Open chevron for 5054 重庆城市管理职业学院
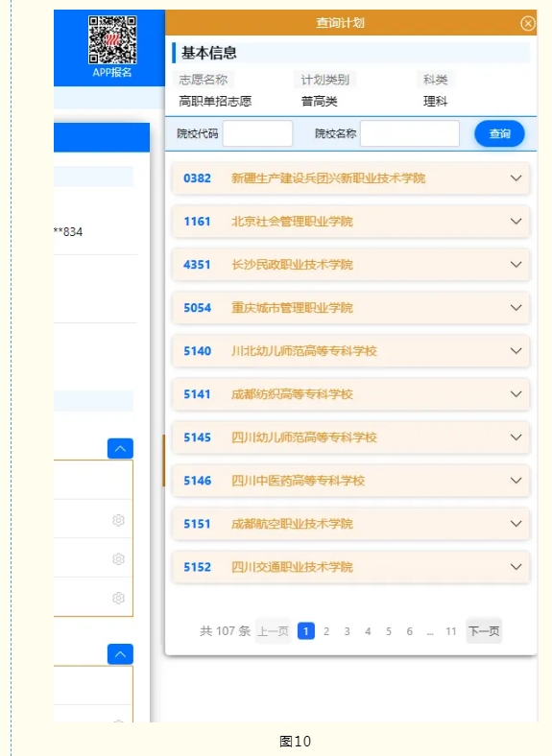This screenshot has height=756, width=552. coord(516,308)
